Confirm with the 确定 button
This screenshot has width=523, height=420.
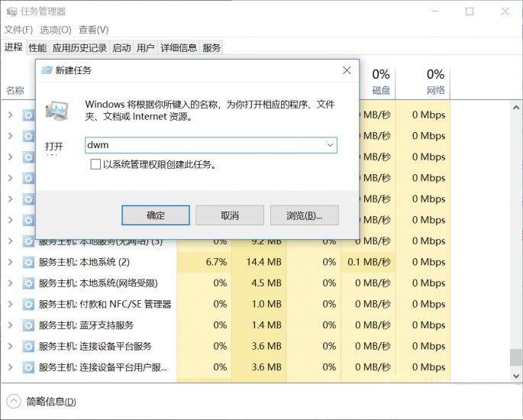click(156, 215)
